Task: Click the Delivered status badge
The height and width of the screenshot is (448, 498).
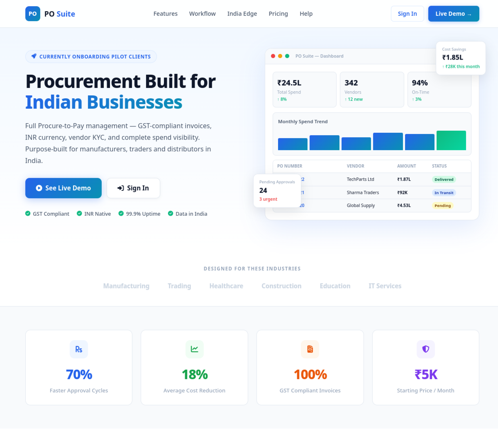Action: (x=444, y=179)
